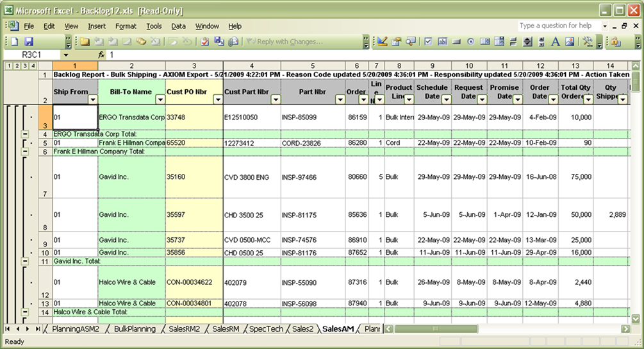The image size is (644, 349).
Task: Click the vertical scrollbar down arrow
Action: coord(636,319)
